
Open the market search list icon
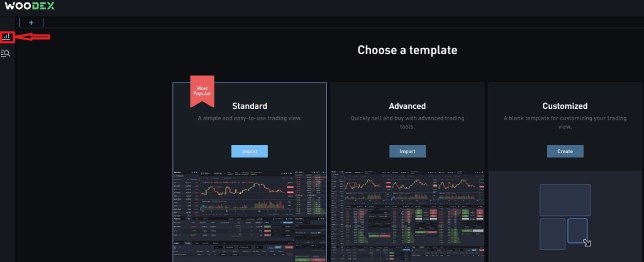click(x=5, y=53)
